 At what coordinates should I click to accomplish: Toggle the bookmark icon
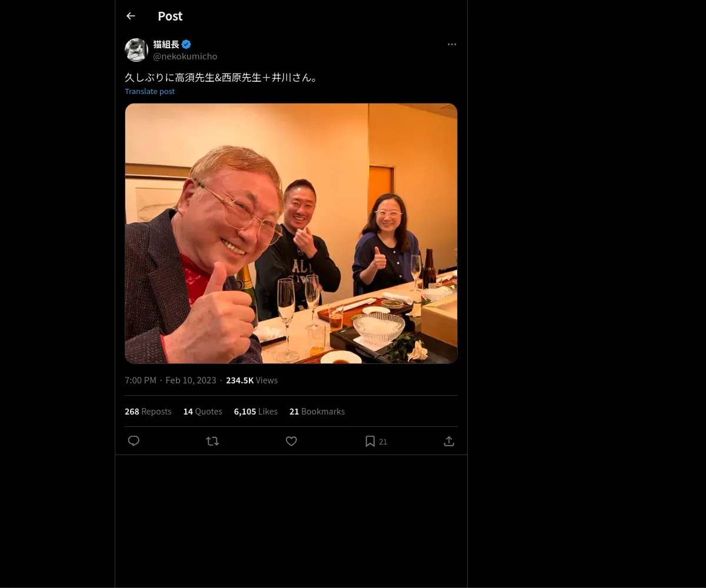370,441
